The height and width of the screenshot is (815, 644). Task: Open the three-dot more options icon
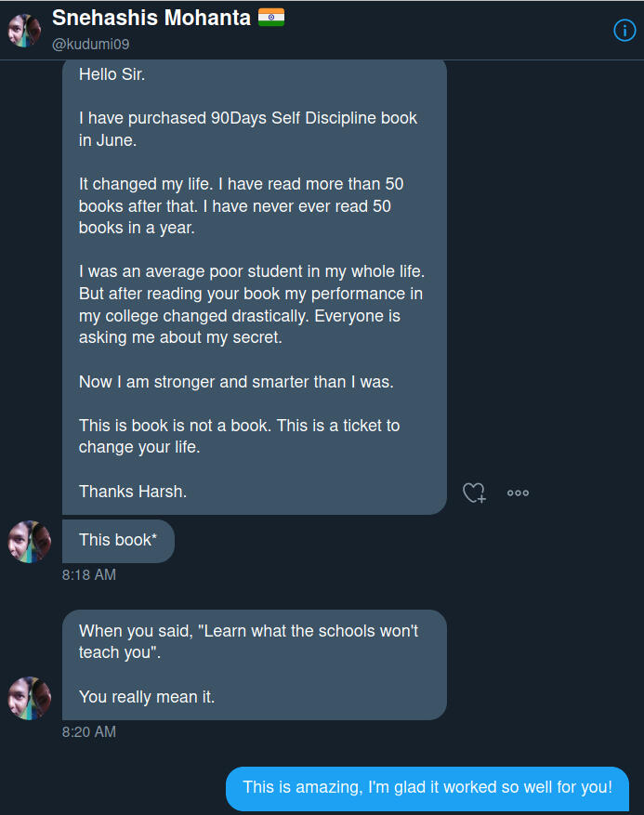518,493
